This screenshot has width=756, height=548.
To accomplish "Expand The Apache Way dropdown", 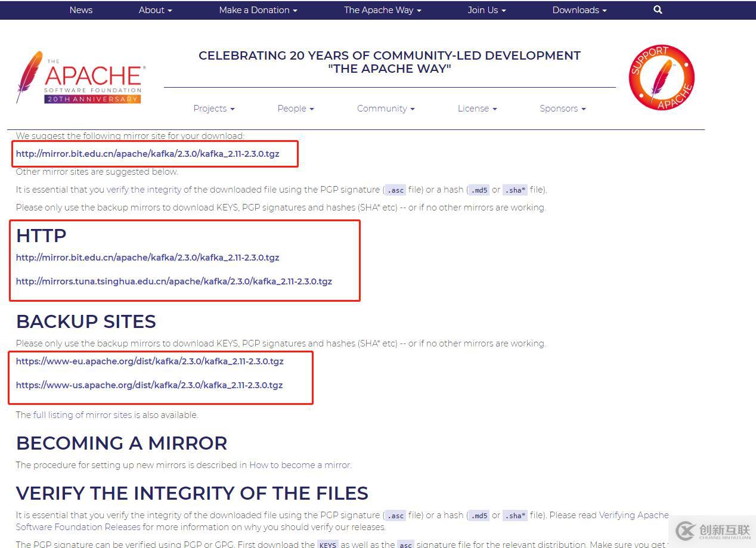I will pos(383,10).
